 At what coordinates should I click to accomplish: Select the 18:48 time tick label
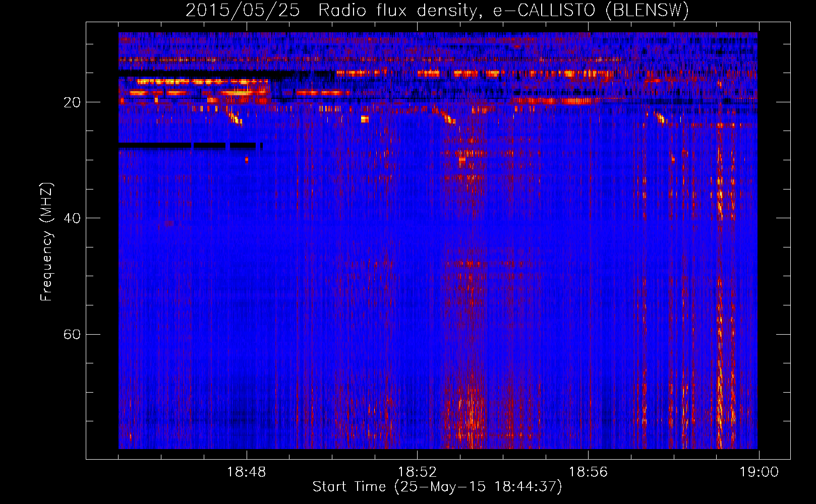coord(247,472)
